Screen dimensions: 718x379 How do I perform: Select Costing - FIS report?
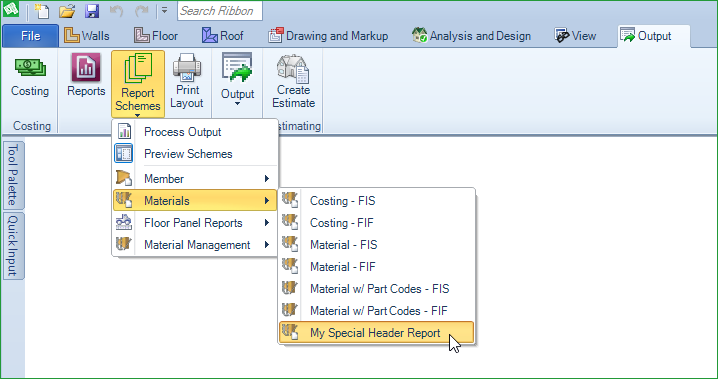pos(376,200)
